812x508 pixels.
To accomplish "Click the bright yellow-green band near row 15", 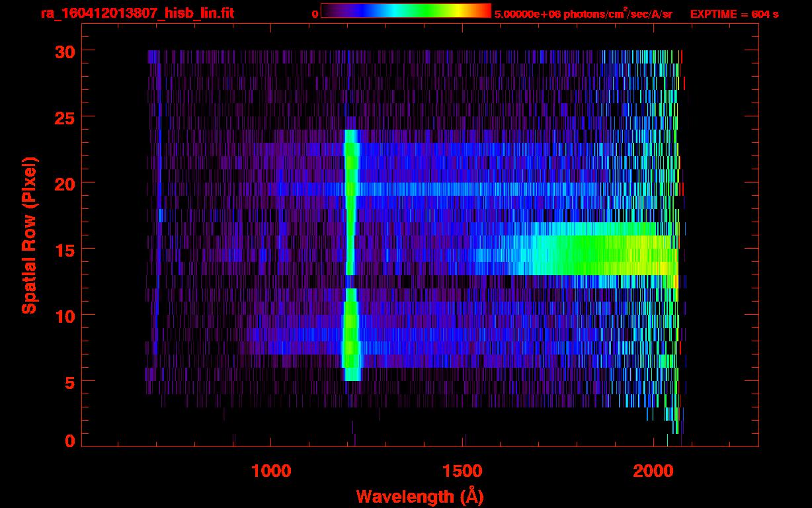I will pos(595,255).
